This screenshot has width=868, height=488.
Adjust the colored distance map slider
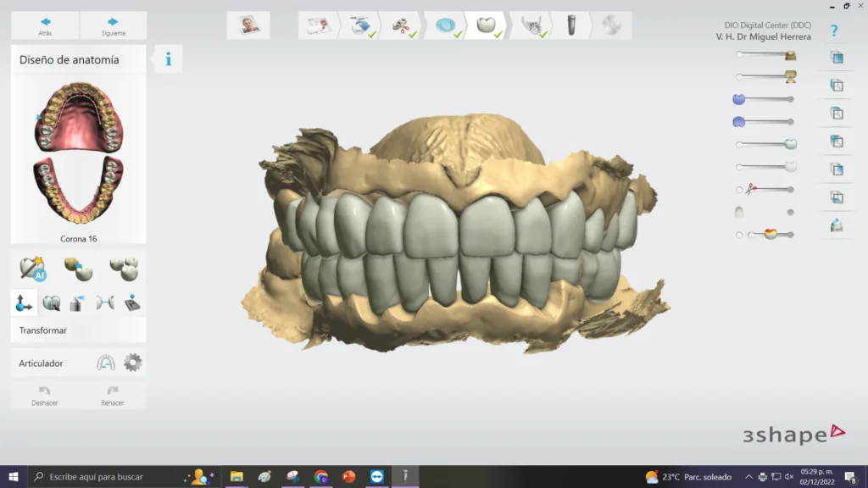click(771, 235)
